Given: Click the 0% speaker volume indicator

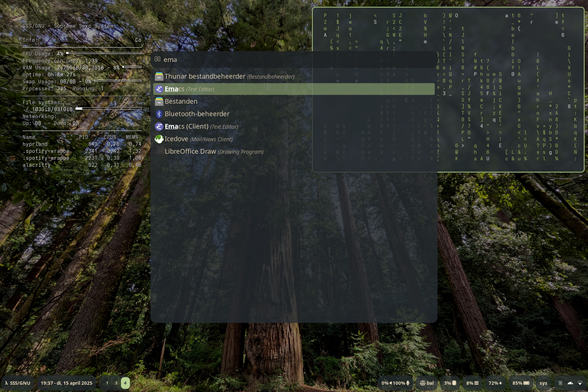Looking at the screenshot, I should (x=386, y=383).
